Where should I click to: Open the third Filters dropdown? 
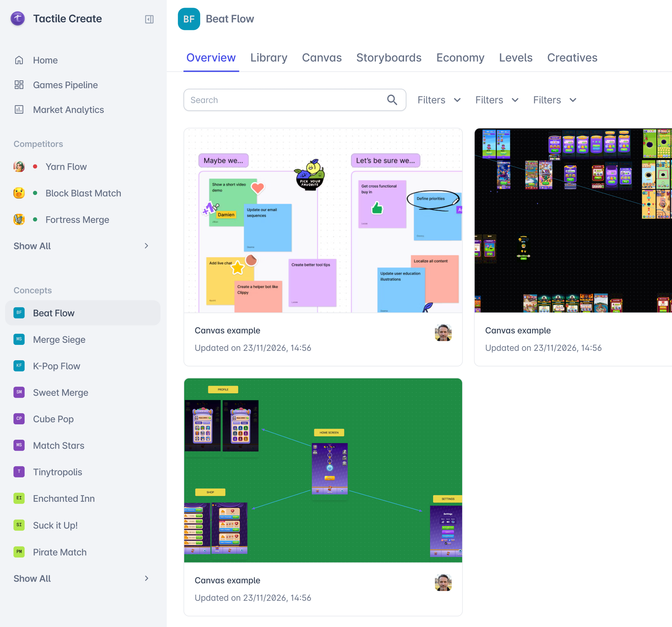[x=555, y=100]
